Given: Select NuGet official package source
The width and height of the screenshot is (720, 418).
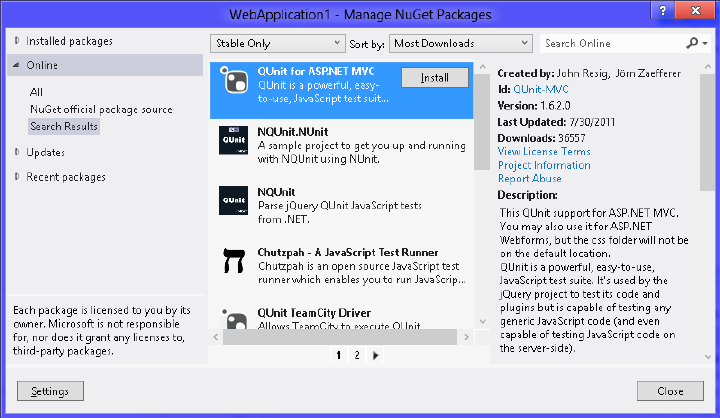Looking at the screenshot, I should point(101,109).
